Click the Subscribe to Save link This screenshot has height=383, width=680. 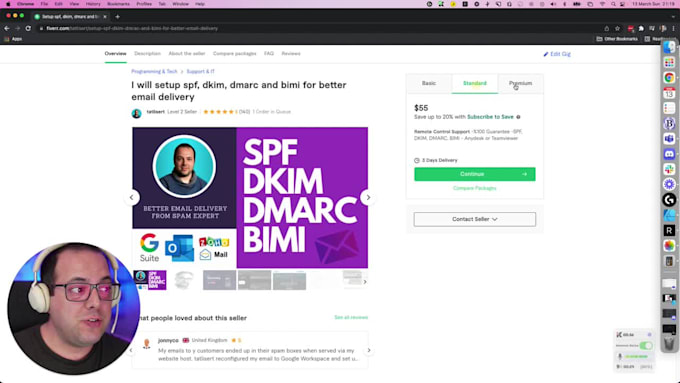coord(490,117)
